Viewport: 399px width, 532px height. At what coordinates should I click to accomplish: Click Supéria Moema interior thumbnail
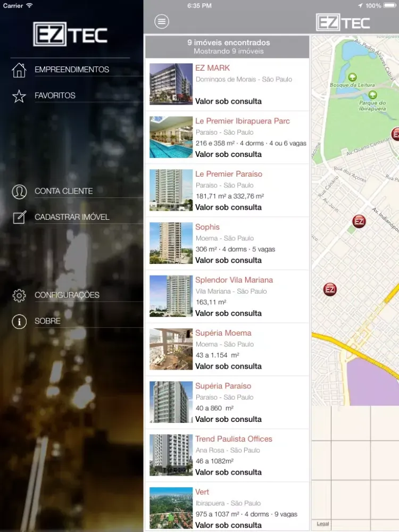tap(171, 349)
